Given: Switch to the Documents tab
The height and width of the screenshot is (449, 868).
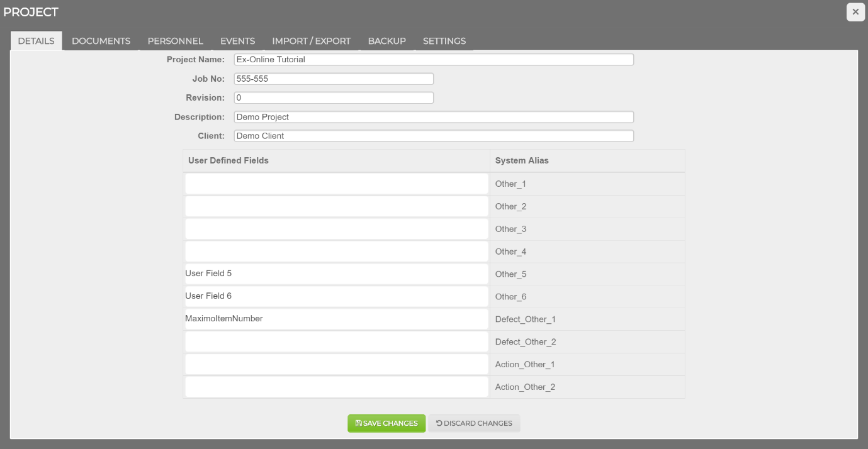Looking at the screenshot, I should (101, 41).
